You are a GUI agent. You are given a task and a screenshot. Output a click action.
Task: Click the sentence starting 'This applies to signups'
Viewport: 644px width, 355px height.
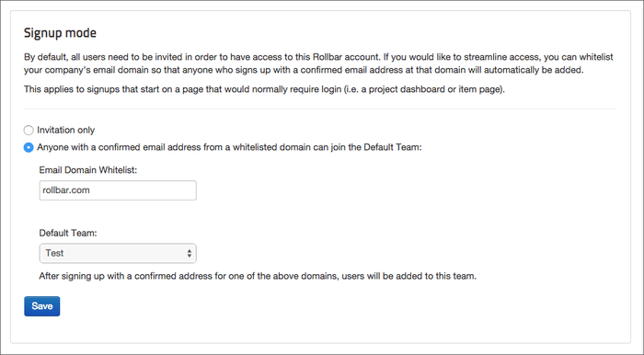(x=264, y=89)
